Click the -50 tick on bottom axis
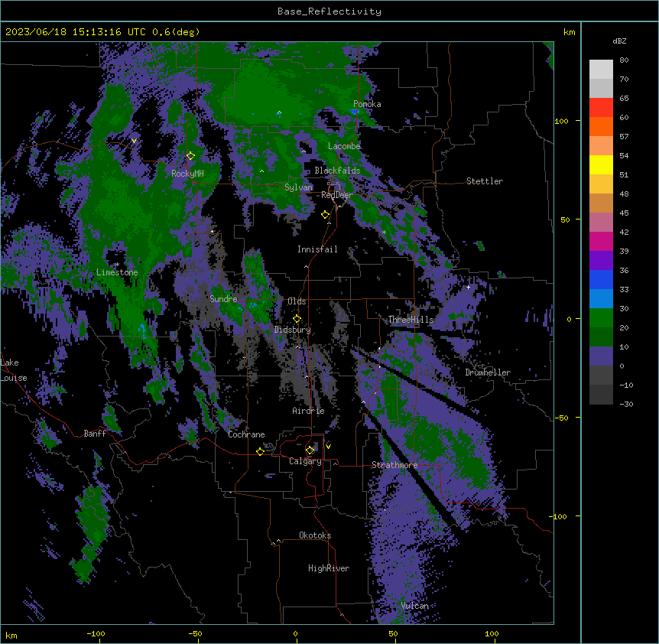659x644 pixels. [195, 633]
